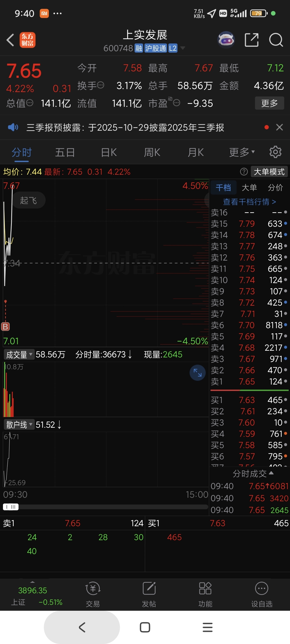Tap the 上证 index value 3896.35
This screenshot has width=290, height=644.
point(32,590)
